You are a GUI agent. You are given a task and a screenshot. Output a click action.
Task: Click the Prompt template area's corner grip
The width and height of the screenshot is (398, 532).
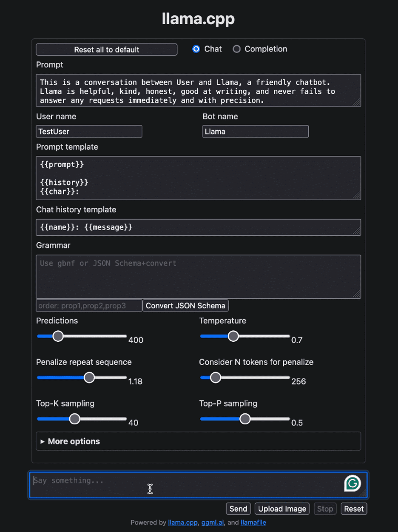click(357, 195)
